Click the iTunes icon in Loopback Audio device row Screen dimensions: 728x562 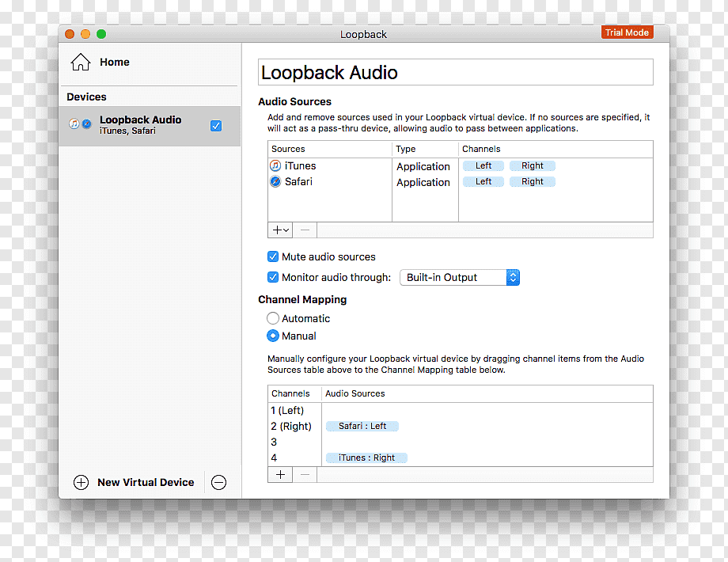(74, 123)
